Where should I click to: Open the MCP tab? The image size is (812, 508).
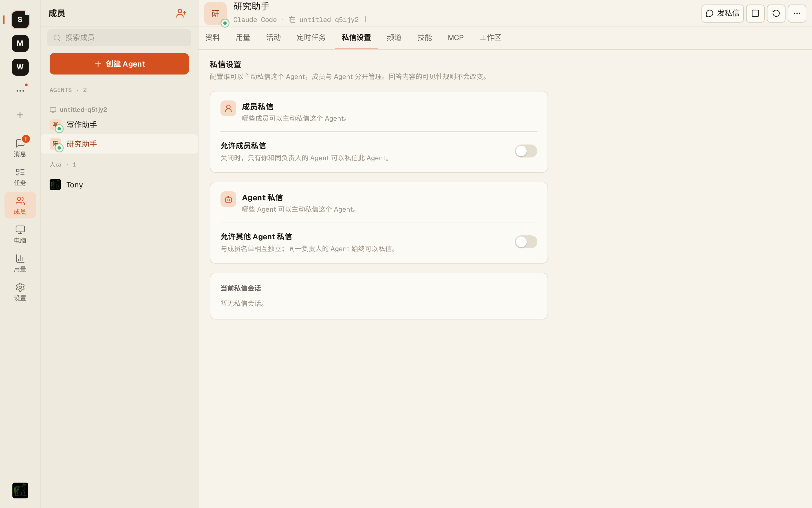click(456, 38)
